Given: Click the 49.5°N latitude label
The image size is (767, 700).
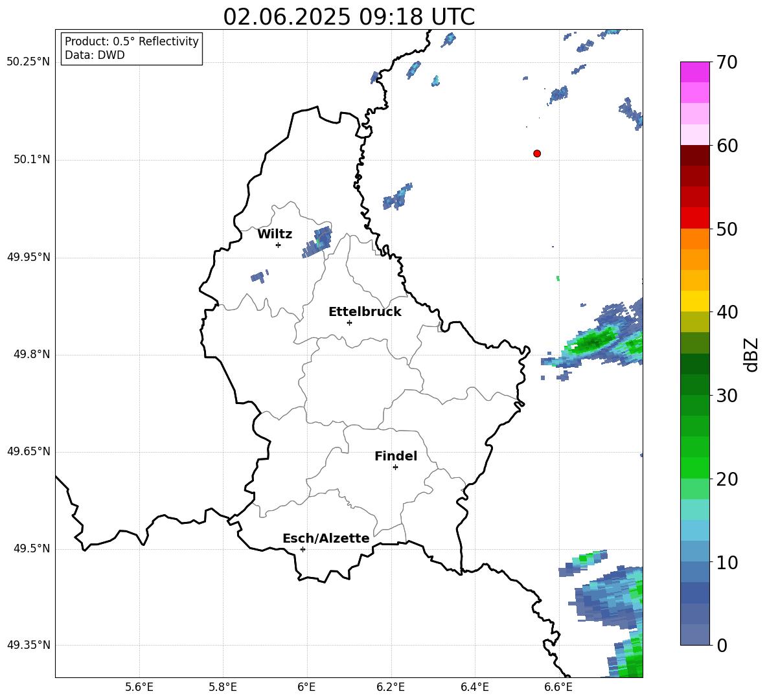Looking at the screenshot, I should point(32,548).
